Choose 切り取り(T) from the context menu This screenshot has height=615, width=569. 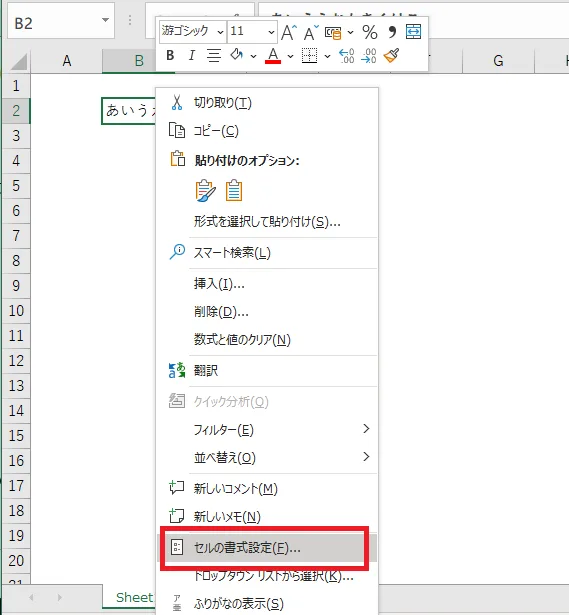click(267, 103)
